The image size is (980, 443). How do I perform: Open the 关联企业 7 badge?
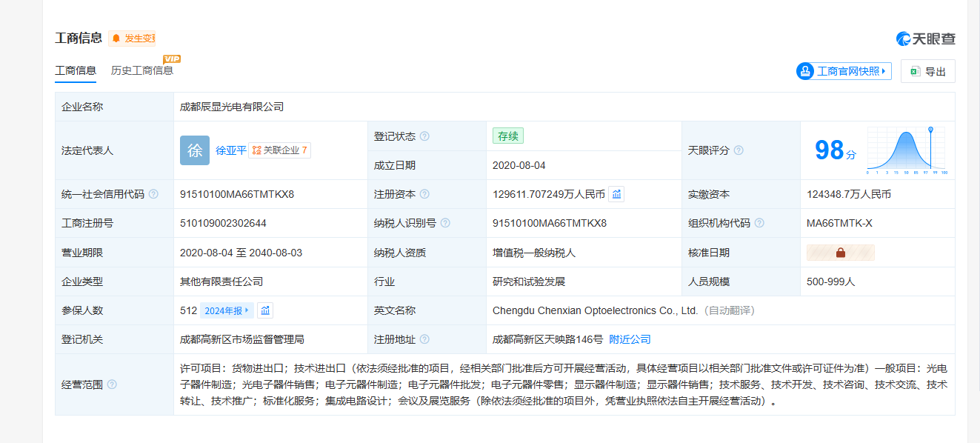[x=279, y=150]
